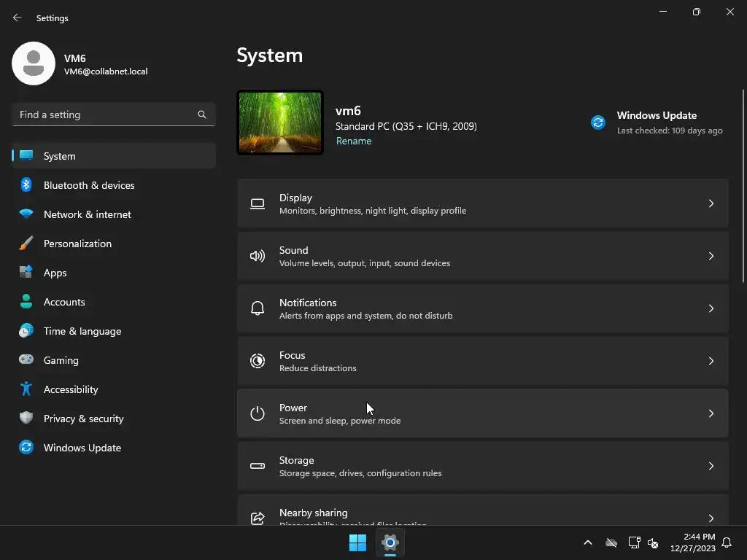Screen dimensions: 747x560
Task: Click the Storage drive icon
Action: 258,466
